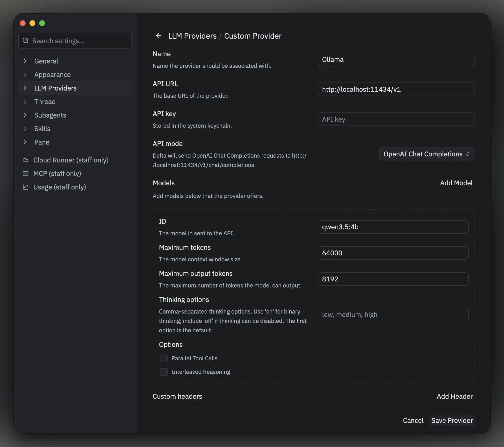Expand the LLM Providers chevron
Image resolution: width=504 pixels, height=447 pixels.
[x=25, y=88]
